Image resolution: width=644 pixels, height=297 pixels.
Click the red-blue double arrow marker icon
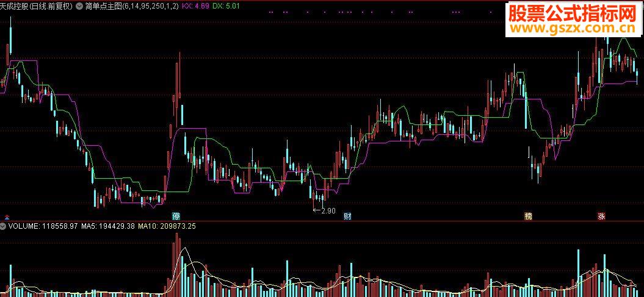6,216
